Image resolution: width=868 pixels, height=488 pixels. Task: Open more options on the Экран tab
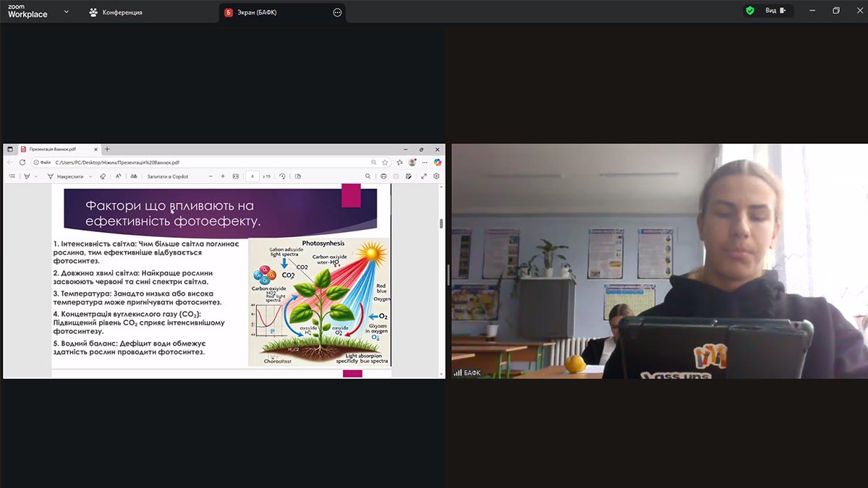coord(337,12)
